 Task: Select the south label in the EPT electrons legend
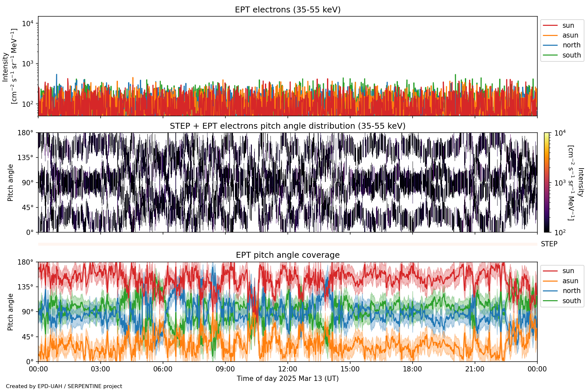point(571,55)
